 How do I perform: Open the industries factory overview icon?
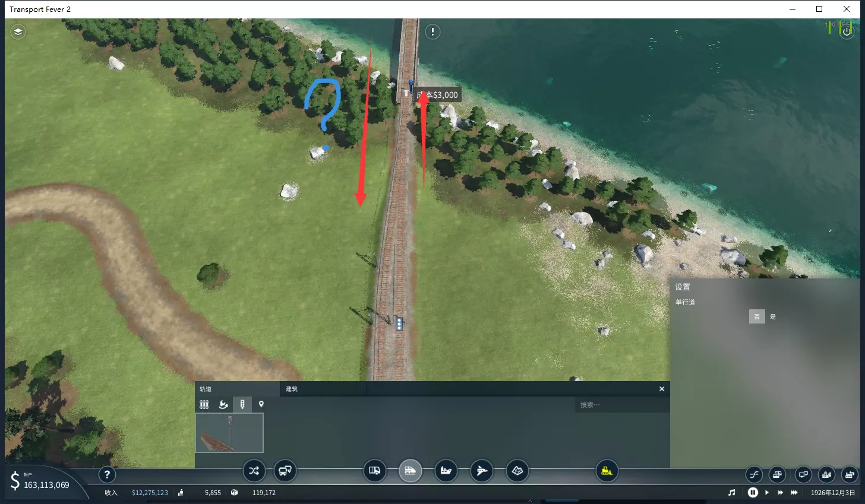(851, 474)
